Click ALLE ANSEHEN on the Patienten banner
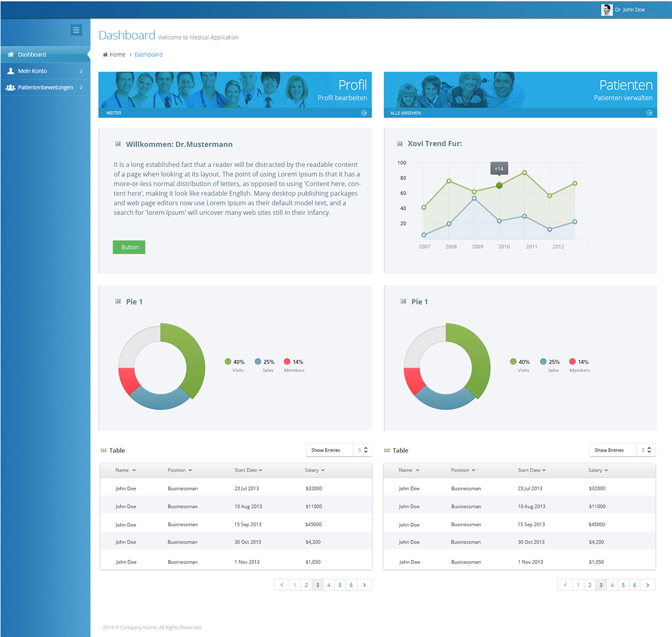Screen dimensions: 672x637 coord(405,112)
